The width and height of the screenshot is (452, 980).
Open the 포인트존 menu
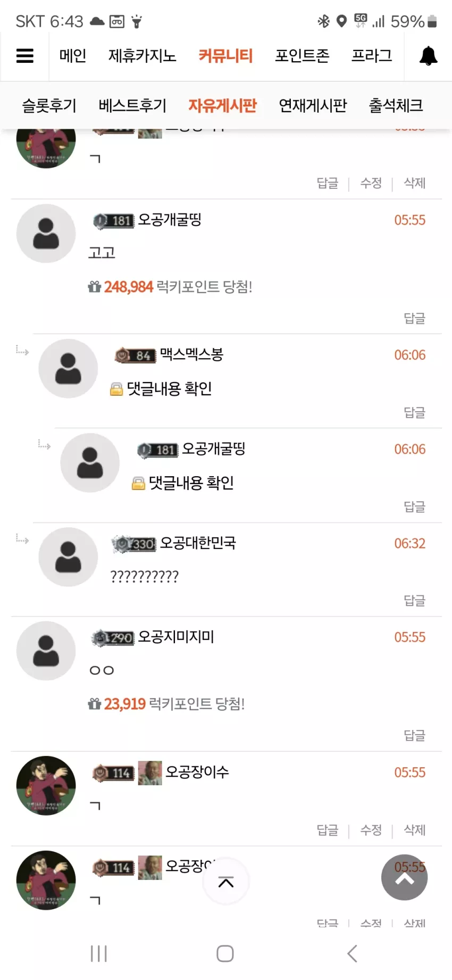coord(302,56)
